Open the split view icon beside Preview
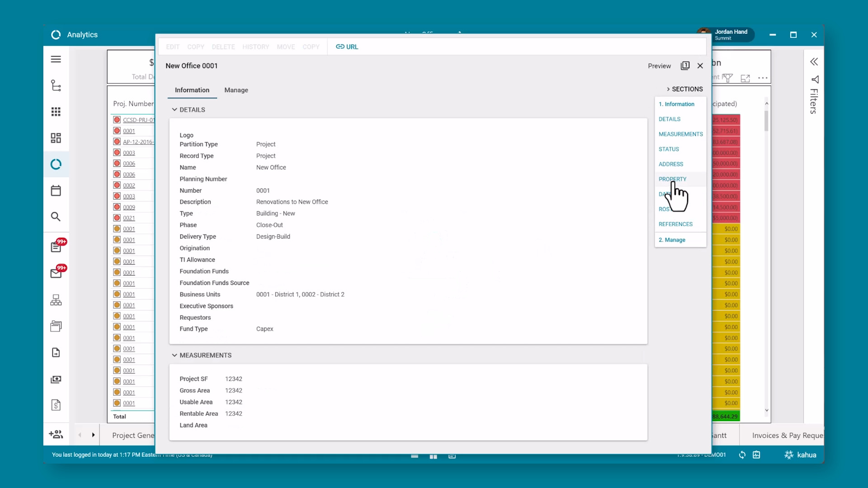 [685, 66]
